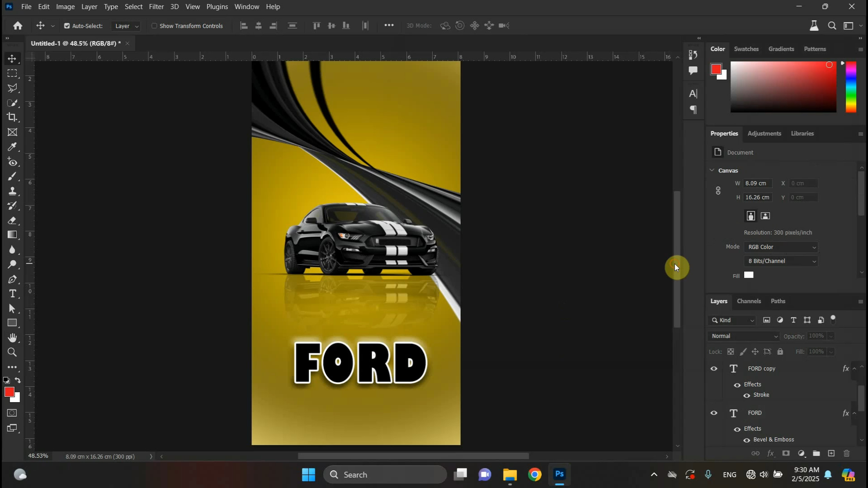Switch to the Paths tab

pyautogui.click(x=778, y=301)
